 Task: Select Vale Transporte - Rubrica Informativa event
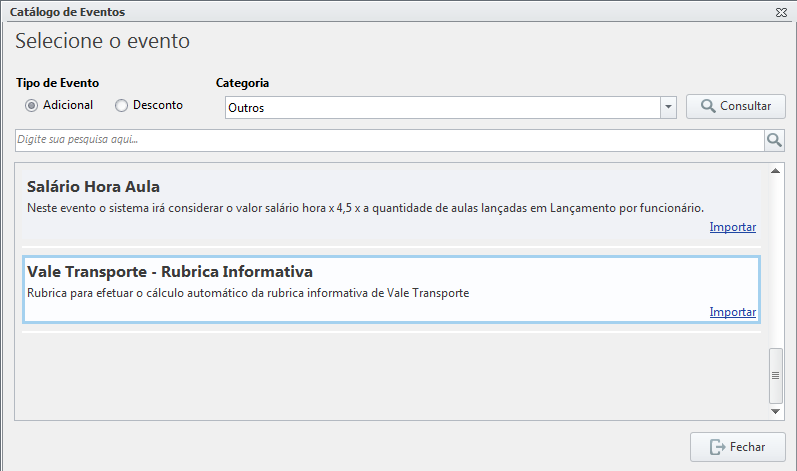coord(391,290)
